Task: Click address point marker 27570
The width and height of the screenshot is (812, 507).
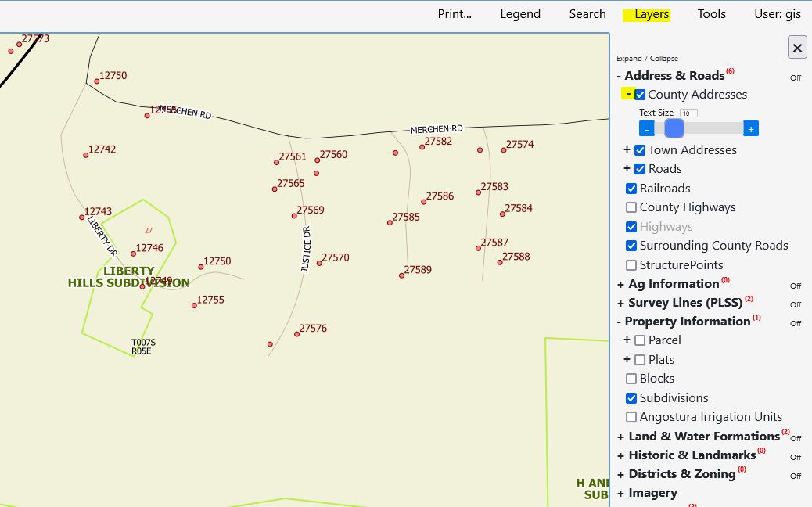Action: (318, 263)
